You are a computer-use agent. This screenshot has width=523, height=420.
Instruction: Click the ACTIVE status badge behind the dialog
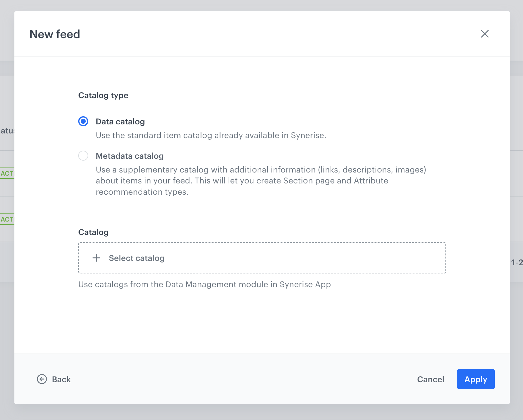6,173
